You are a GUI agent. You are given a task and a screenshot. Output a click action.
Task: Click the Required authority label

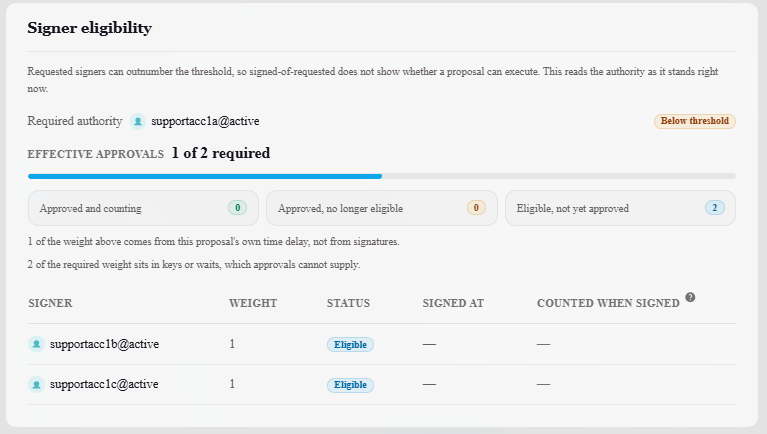tap(75, 121)
